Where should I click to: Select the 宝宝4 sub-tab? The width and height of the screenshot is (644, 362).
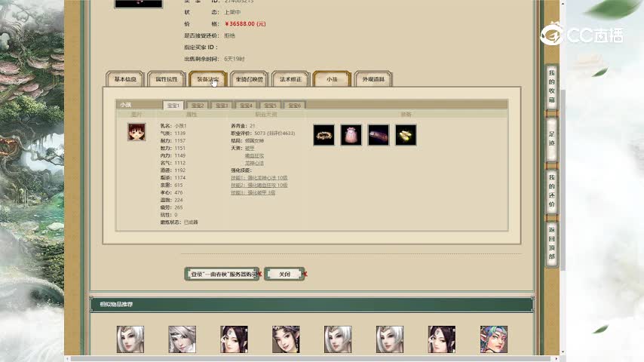coord(246,106)
